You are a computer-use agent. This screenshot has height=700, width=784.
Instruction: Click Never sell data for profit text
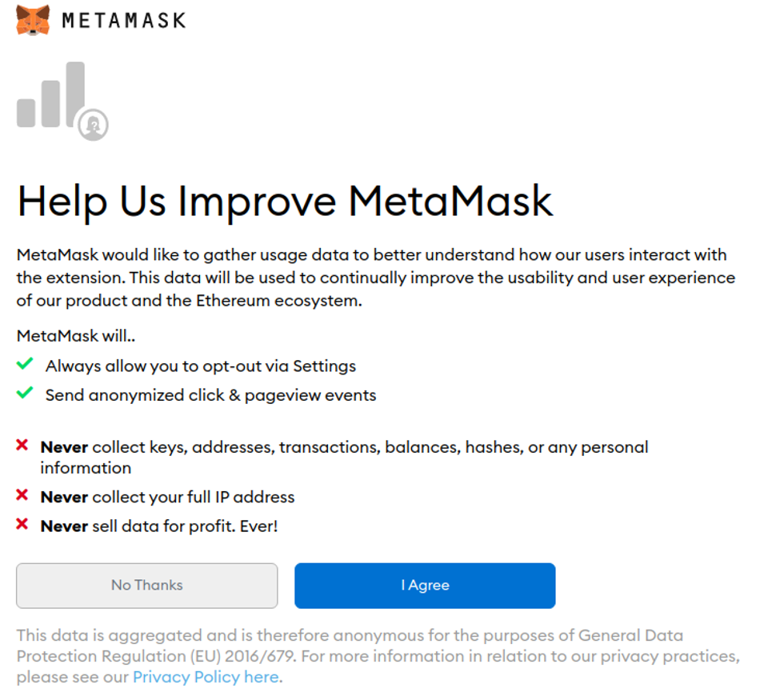(x=159, y=526)
